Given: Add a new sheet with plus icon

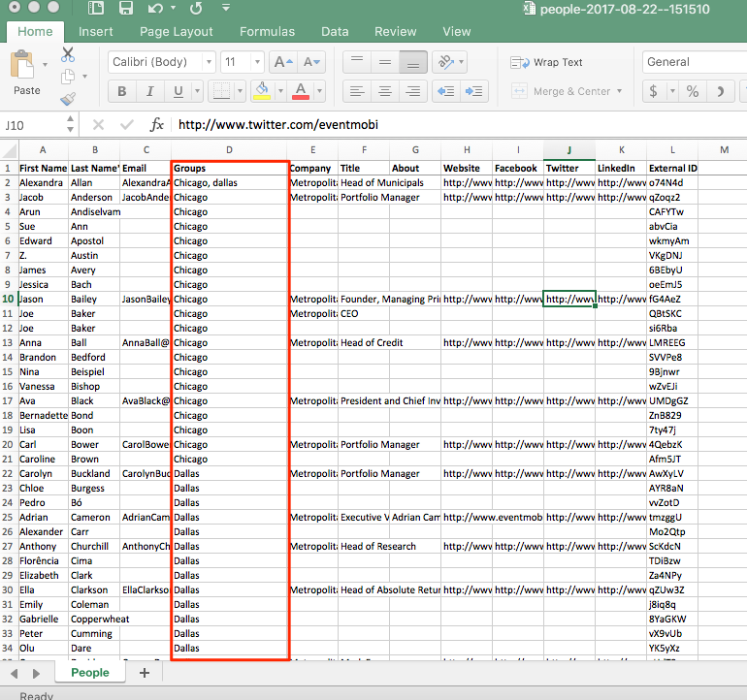Looking at the screenshot, I should pos(145,673).
